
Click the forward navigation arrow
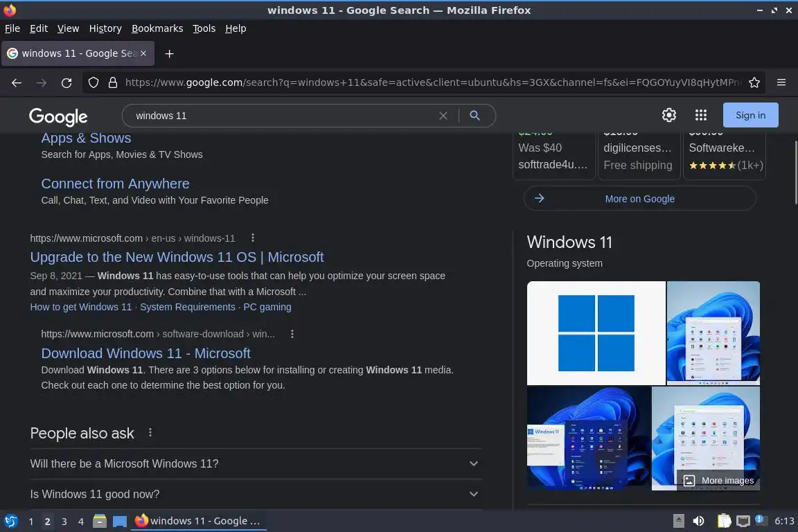point(42,82)
